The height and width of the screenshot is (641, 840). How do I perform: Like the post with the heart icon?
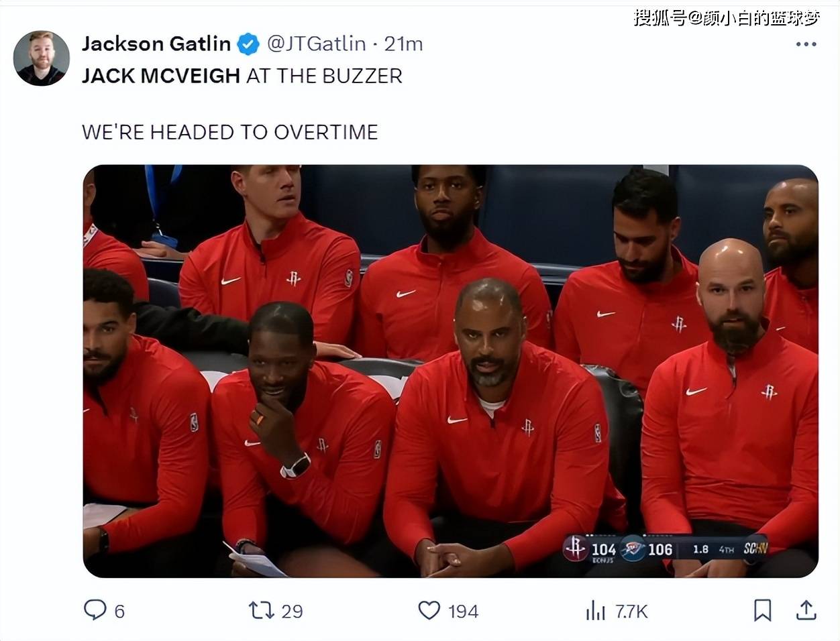429,610
